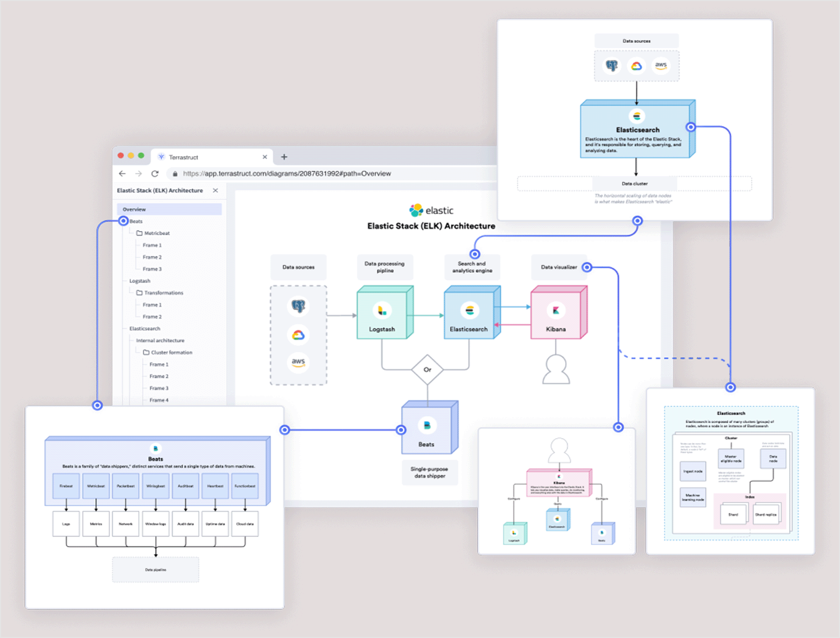
Task: Click the Filebeat box in Beats preview
Action: click(x=66, y=486)
